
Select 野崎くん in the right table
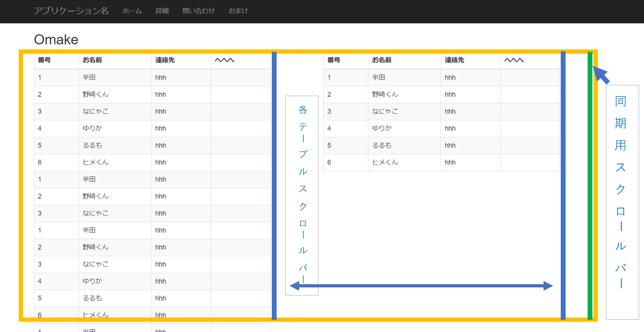point(385,95)
